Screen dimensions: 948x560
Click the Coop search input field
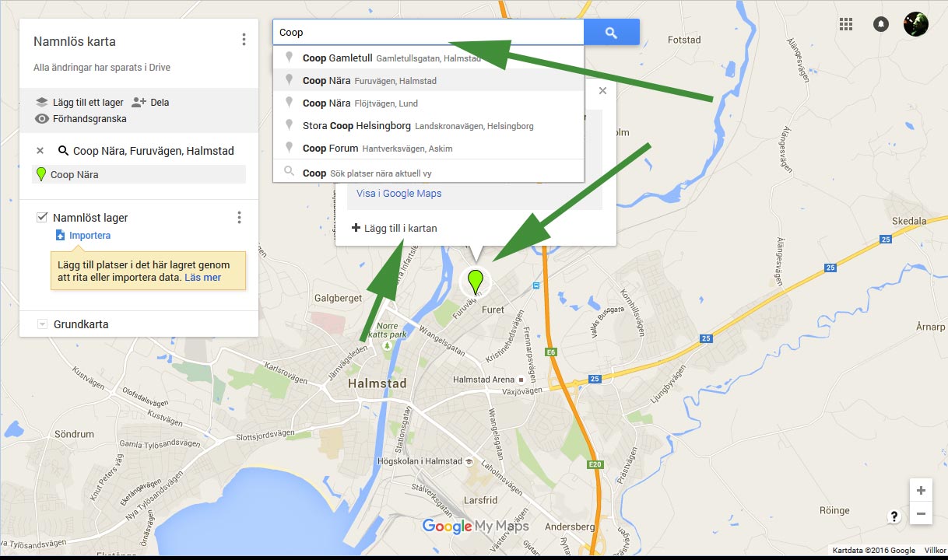[428, 33]
